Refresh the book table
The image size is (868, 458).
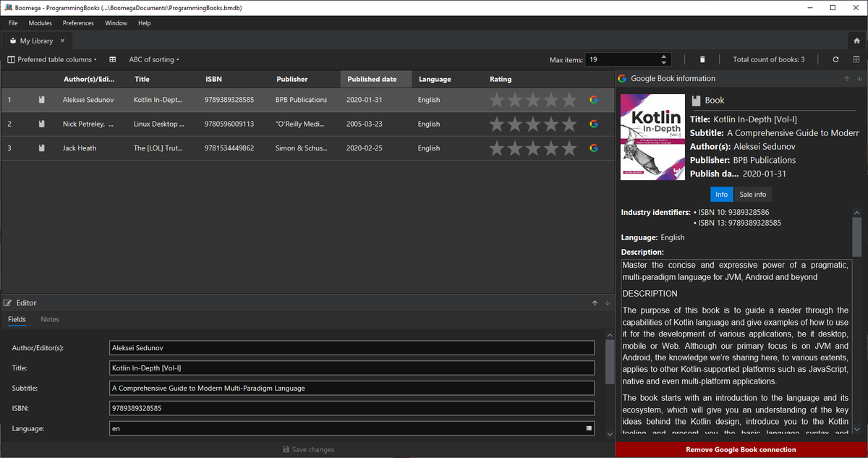pyautogui.click(x=835, y=59)
